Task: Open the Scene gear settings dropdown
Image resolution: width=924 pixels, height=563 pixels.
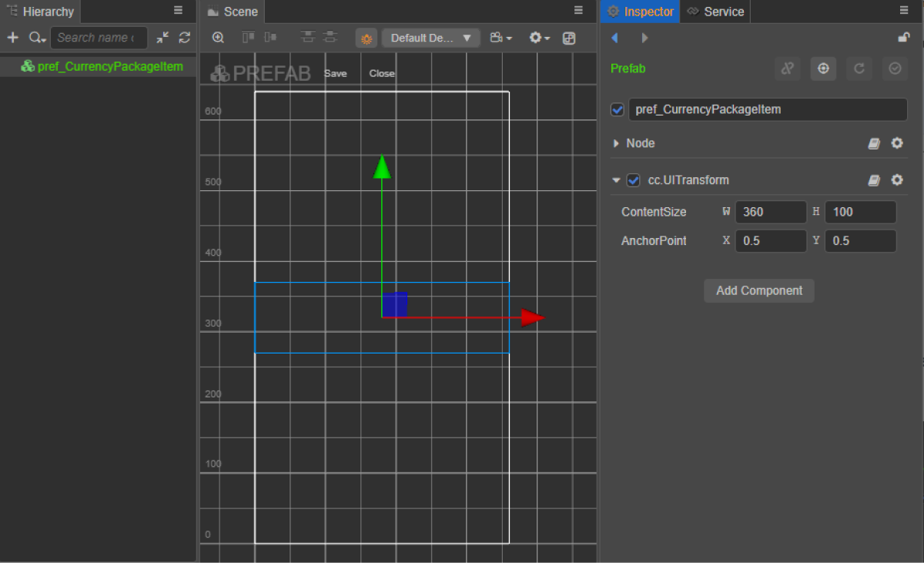Action: coord(539,39)
